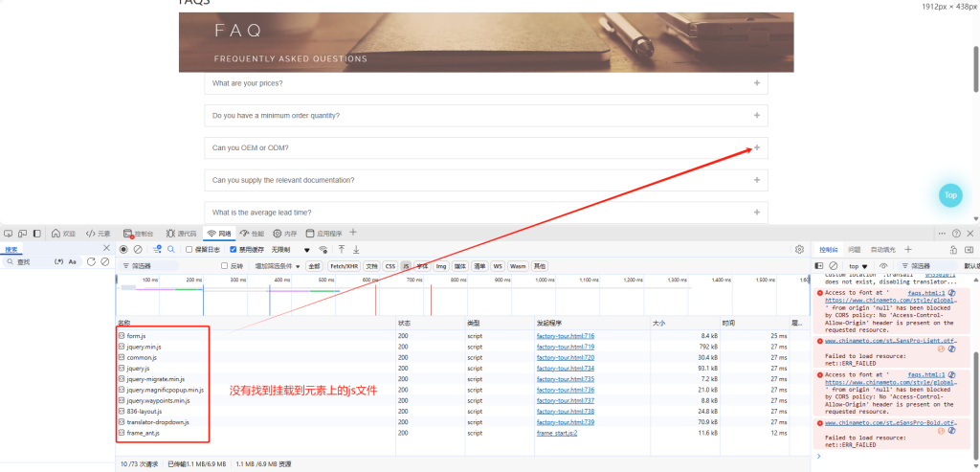980x472 pixels.
Task: Toggle match case Aa in search
Action: (x=73, y=262)
